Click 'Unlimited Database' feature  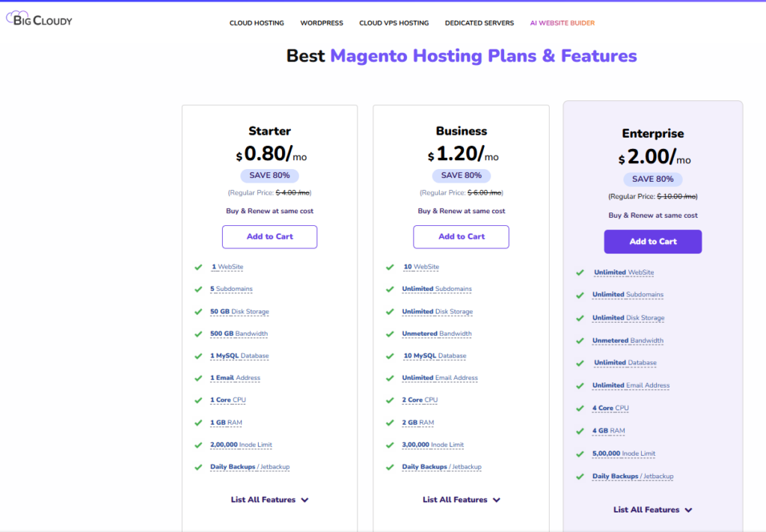625,362
